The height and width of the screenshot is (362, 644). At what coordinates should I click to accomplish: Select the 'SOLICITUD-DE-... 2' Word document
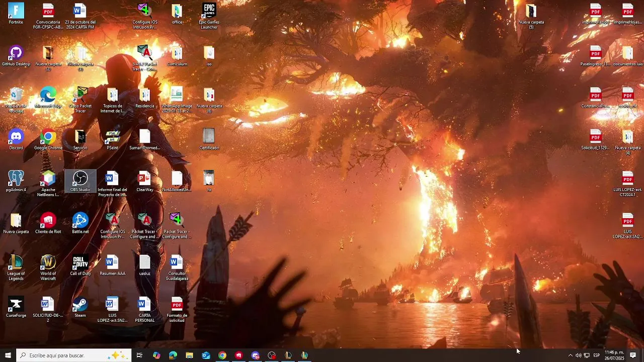pyautogui.click(x=48, y=309)
